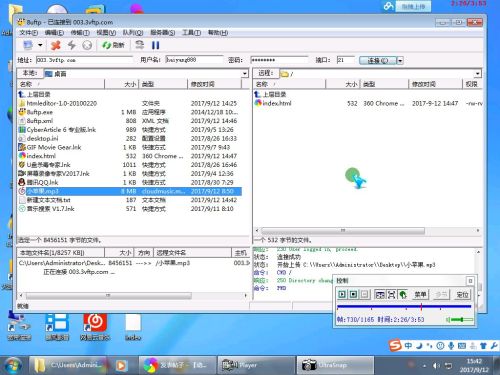Open the 文件(F) menu
The width and height of the screenshot is (500, 375).
click(x=28, y=33)
